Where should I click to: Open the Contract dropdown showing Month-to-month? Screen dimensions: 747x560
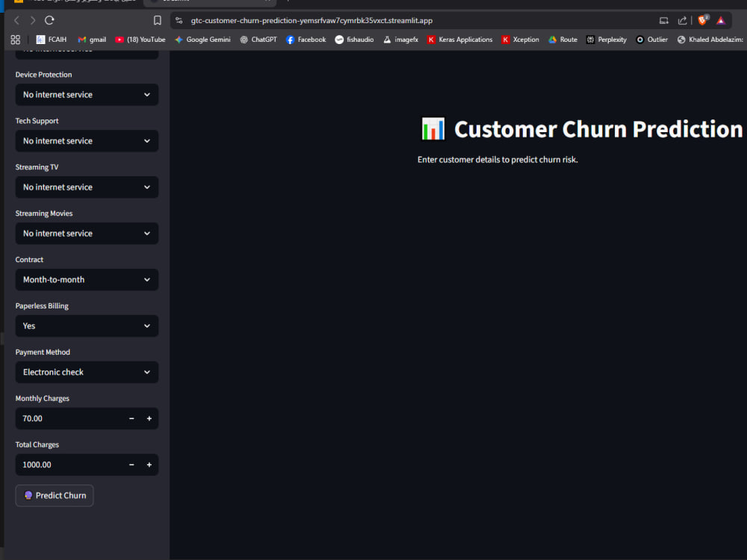tap(87, 279)
